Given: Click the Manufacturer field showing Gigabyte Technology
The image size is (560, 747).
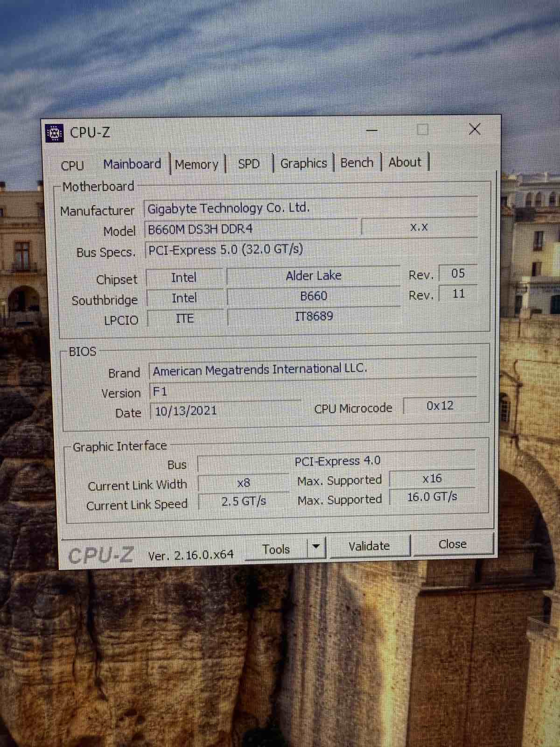Looking at the screenshot, I should [x=310, y=208].
